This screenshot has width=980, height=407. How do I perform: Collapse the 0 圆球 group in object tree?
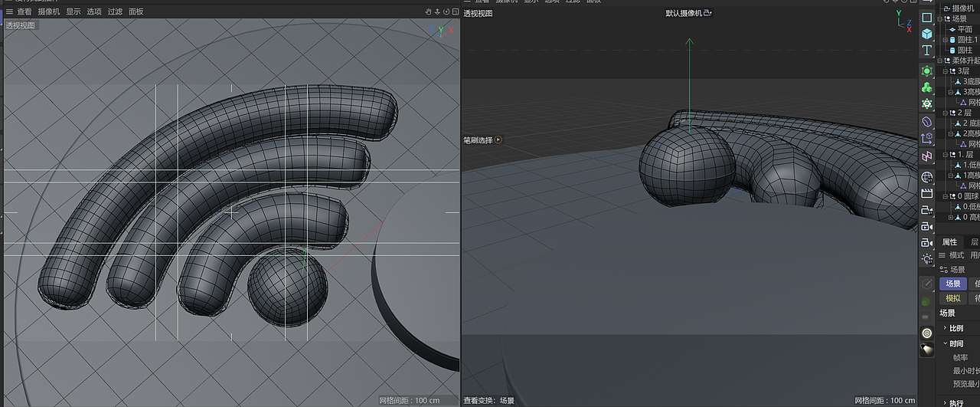(946, 196)
